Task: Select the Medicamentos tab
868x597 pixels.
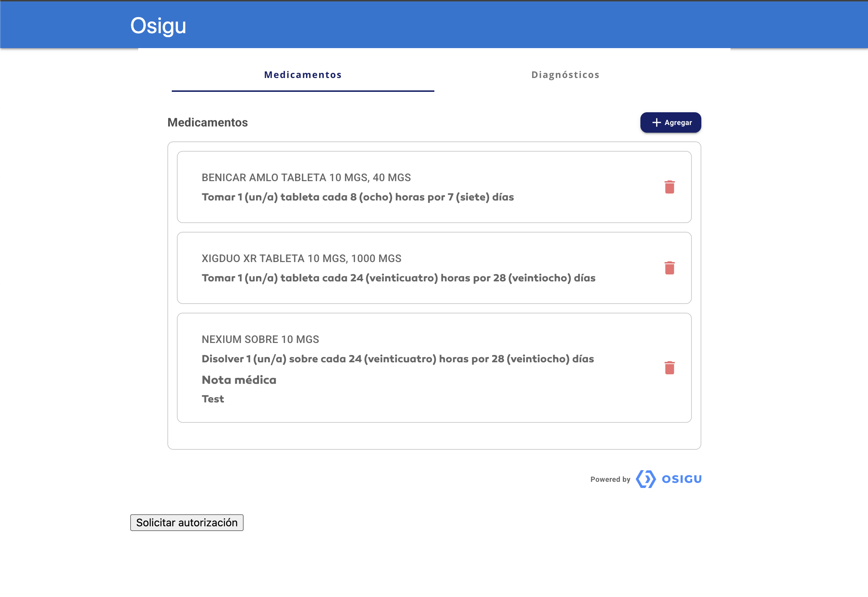Action: pos(303,75)
